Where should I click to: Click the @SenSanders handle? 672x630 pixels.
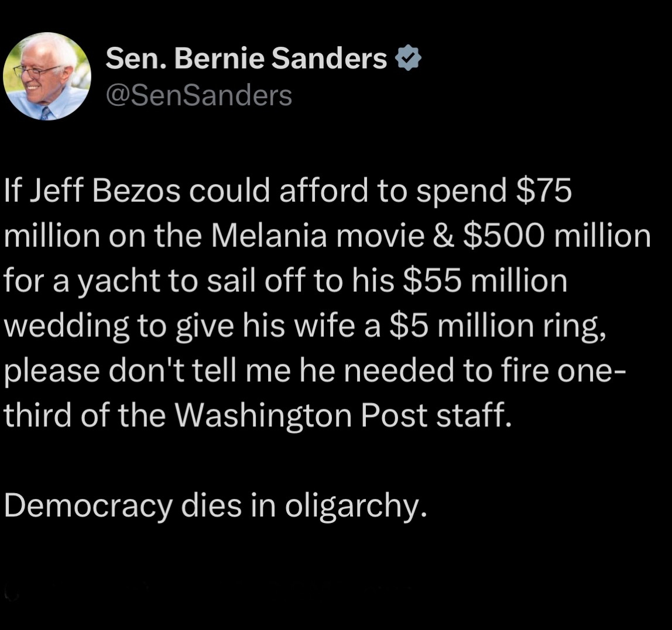point(198,95)
